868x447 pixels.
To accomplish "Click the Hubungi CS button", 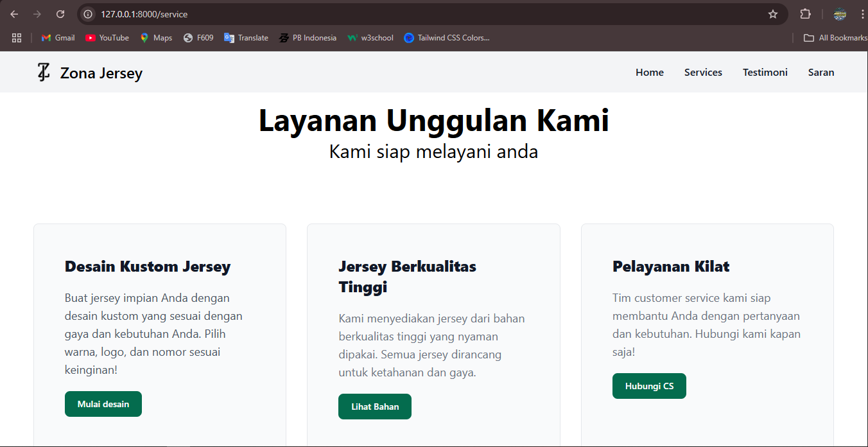I will point(649,386).
